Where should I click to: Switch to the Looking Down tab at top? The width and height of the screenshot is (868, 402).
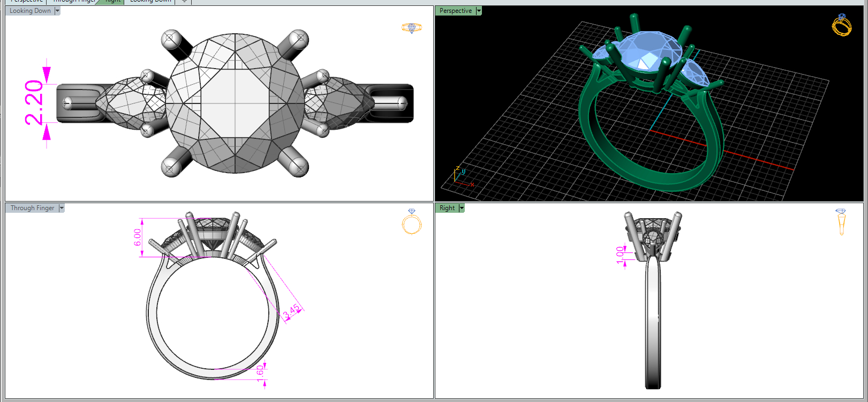pos(150,2)
